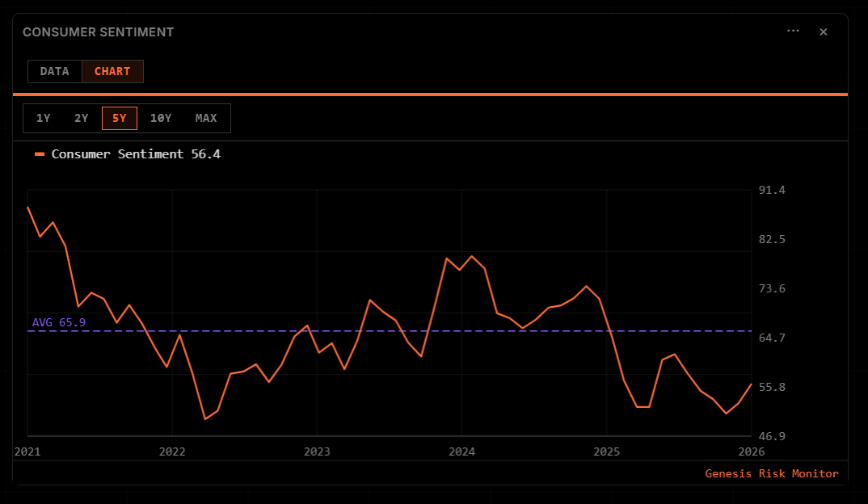This screenshot has height=504, width=868.
Task: Close the Consumer Sentiment panel
Action: click(823, 31)
